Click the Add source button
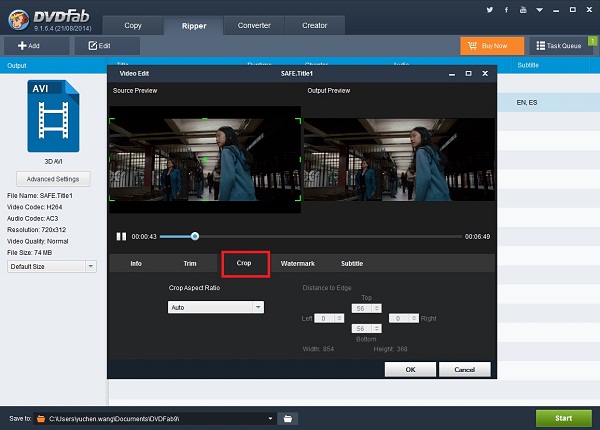The width and height of the screenshot is (600, 430). (x=37, y=46)
